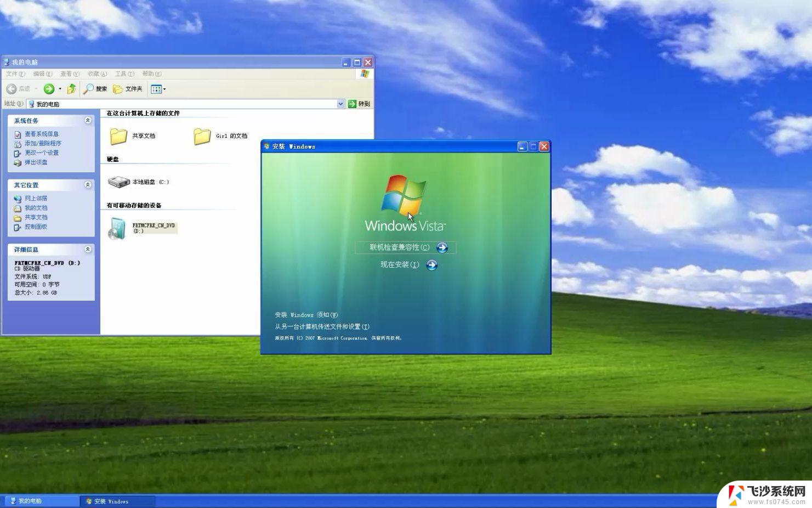Click the 网上邻居 network icon
Viewport: 812px width, 508px height.
coord(18,199)
